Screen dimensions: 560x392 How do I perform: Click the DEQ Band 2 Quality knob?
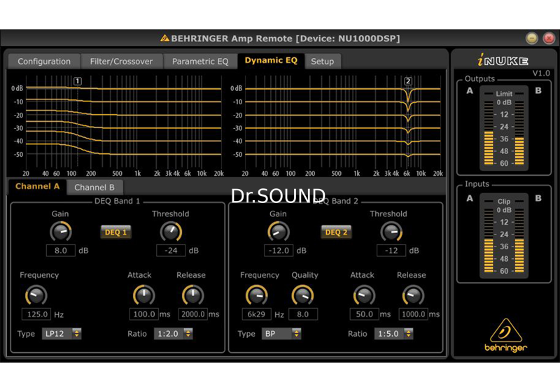pos(303,295)
